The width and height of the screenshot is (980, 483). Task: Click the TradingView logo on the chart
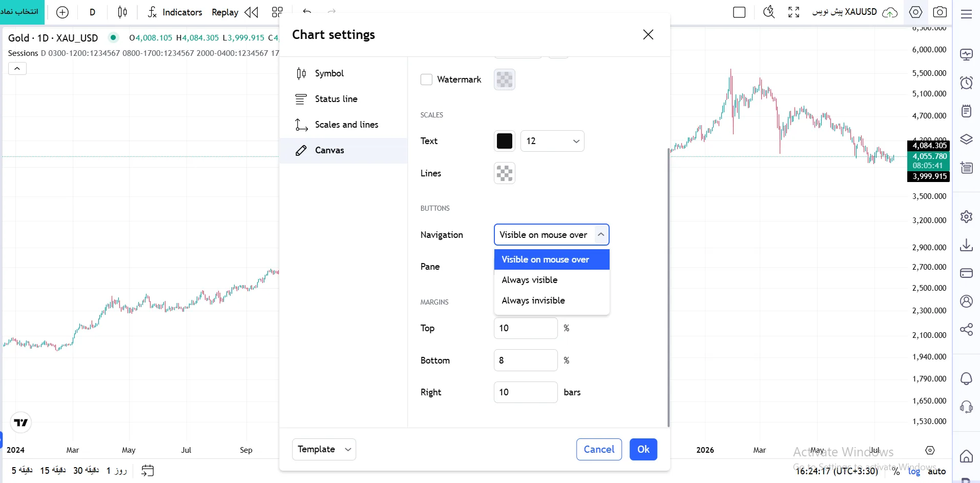21,422
